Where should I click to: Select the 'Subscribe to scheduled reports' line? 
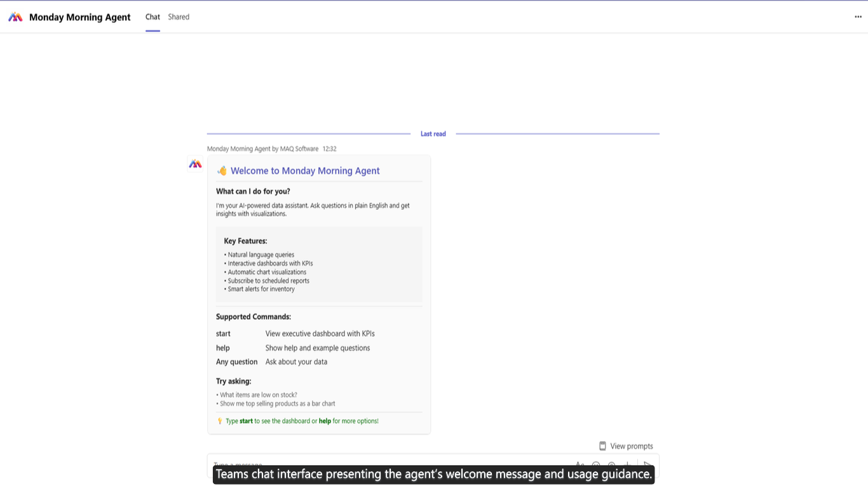coord(267,281)
